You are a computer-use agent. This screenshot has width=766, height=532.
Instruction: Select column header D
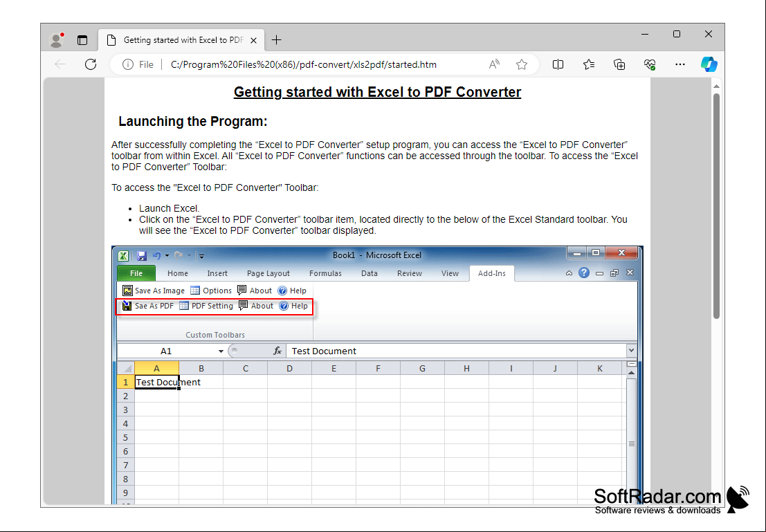pos(290,368)
